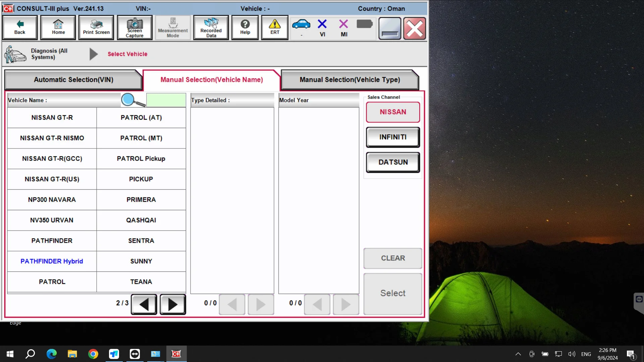Click the Diagnosis (All Systems) mechanic icon
Screen dimensions: 644x362
[x=15, y=54]
